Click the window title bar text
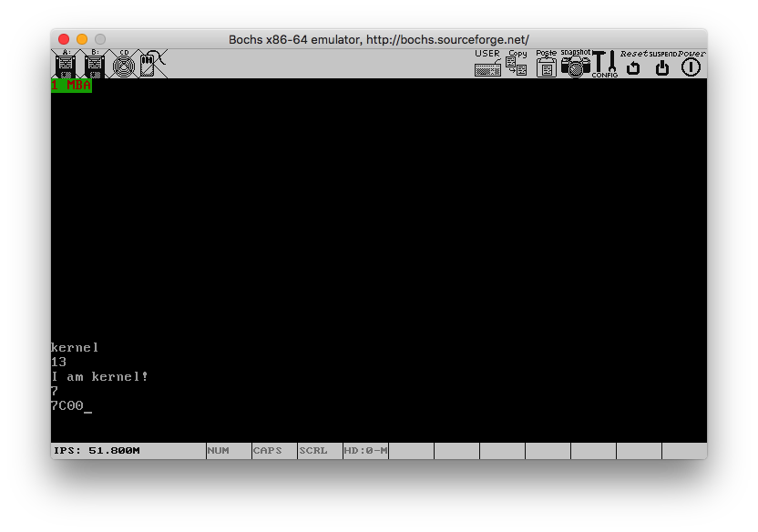The image size is (758, 532). click(378, 39)
